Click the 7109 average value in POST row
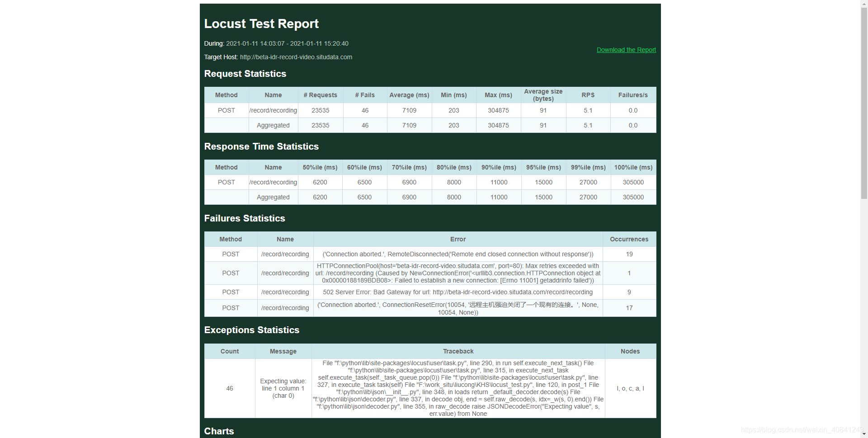 tap(409, 110)
